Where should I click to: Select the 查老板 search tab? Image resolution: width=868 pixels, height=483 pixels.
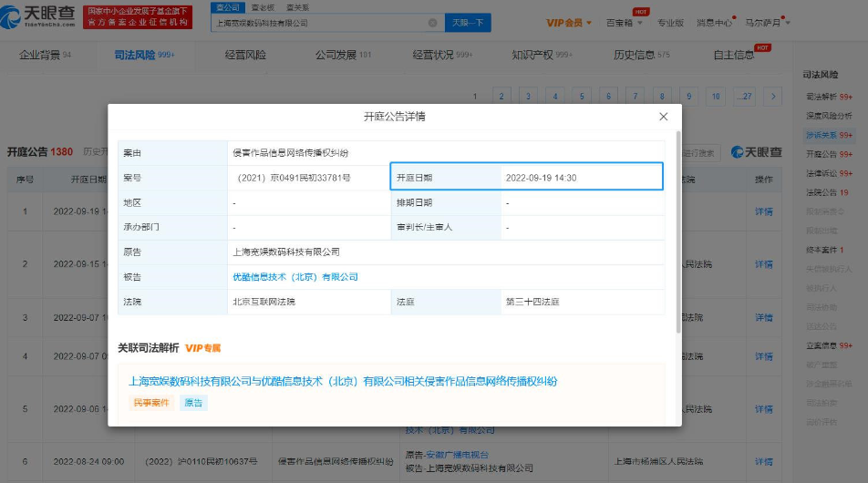click(x=263, y=7)
